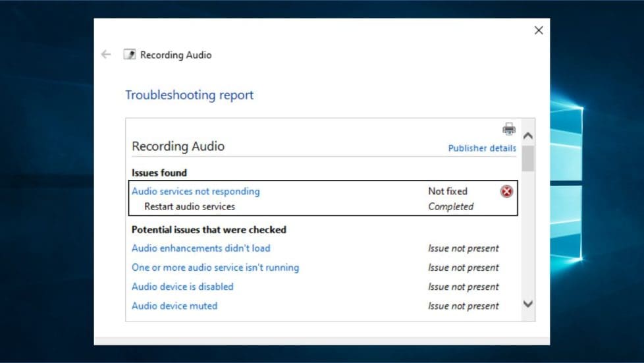Open the Publisher details link
This screenshot has height=363, width=644.
coord(481,148)
